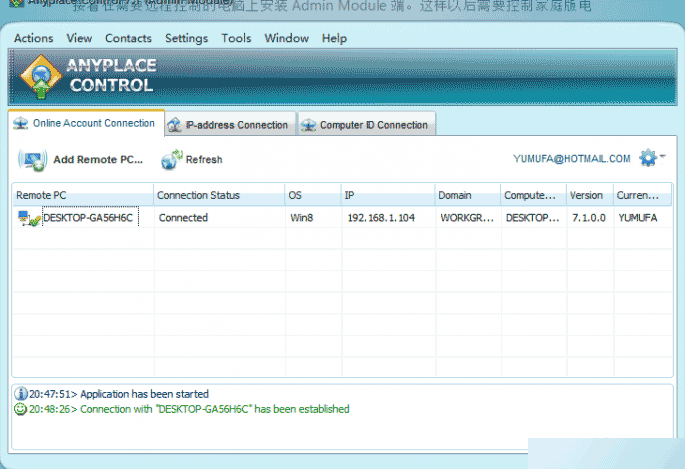
Task: Open the Help menu
Action: [334, 38]
